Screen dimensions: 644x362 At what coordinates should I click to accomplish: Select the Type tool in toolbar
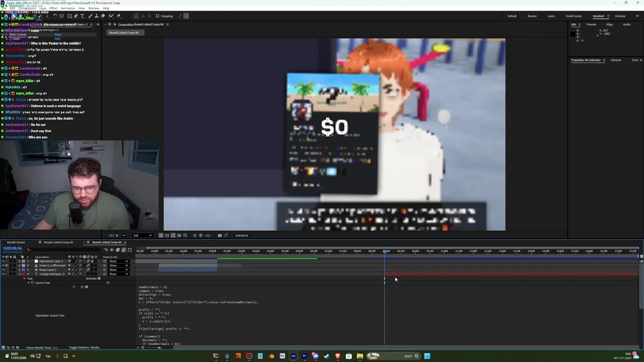82,16
